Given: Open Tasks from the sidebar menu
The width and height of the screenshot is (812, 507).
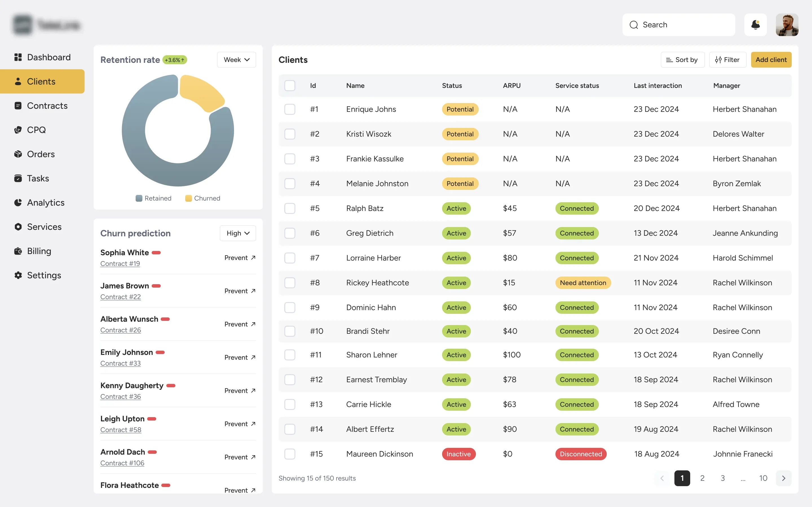Looking at the screenshot, I should point(38,178).
